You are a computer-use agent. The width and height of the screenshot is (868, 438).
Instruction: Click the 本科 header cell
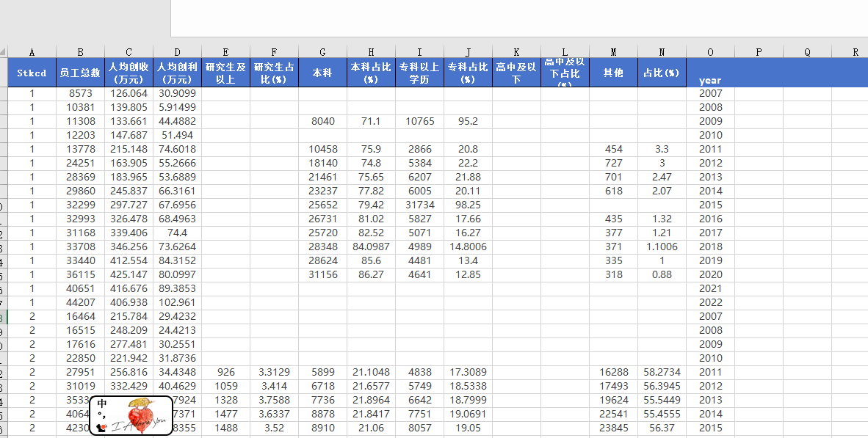322,73
